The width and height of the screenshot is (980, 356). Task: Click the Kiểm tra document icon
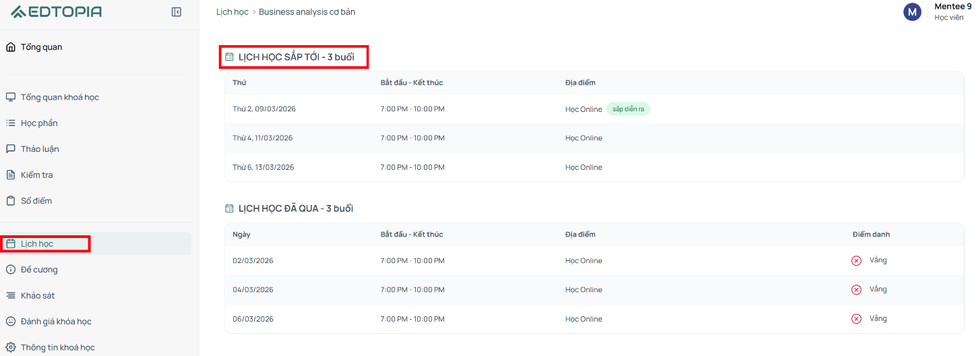[x=11, y=175]
